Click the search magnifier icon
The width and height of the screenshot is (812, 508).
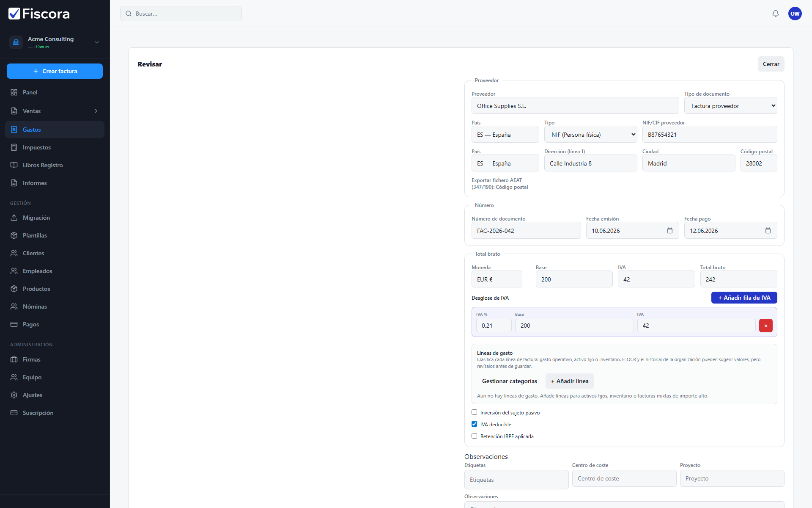(129, 14)
